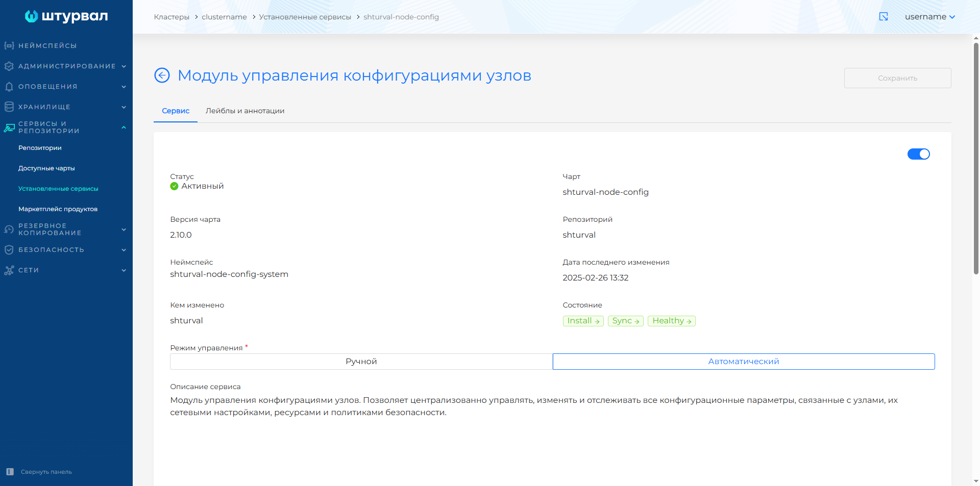Screen dimensions: 980x486
Task: Click the Администрирование gear icon
Action: coord(9,66)
